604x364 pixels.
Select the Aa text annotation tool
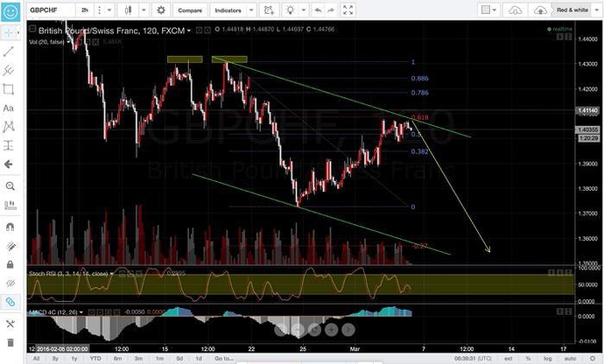click(x=9, y=108)
